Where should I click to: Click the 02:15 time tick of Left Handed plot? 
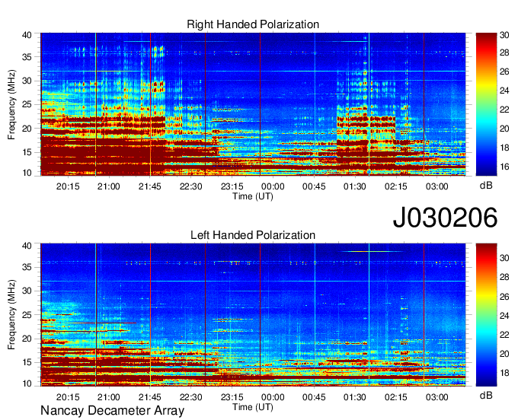[x=396, y=397]
